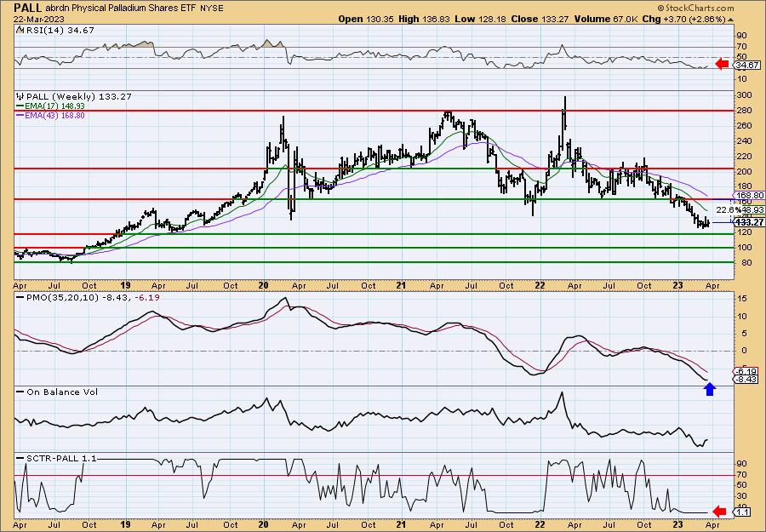766x532 pixels.
Task: Click the 240 price axis label
Action: pyautogui.click(x=745, y=140)
